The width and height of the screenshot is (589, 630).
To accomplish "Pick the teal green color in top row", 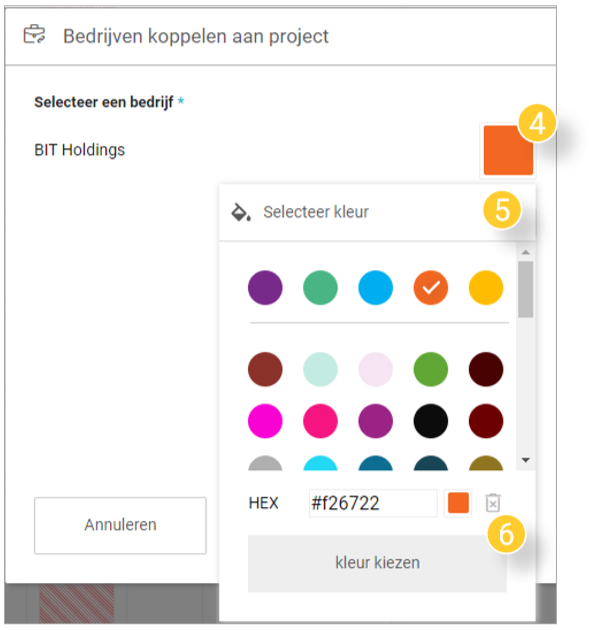I will 320,288.
